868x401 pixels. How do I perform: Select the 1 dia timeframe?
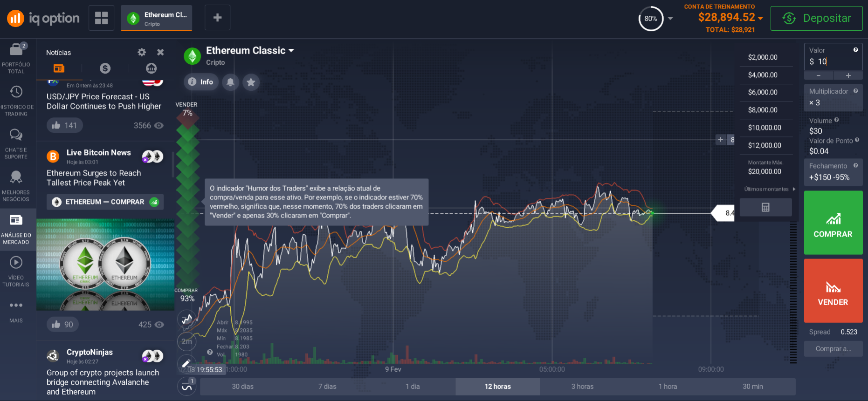(413, 387)
